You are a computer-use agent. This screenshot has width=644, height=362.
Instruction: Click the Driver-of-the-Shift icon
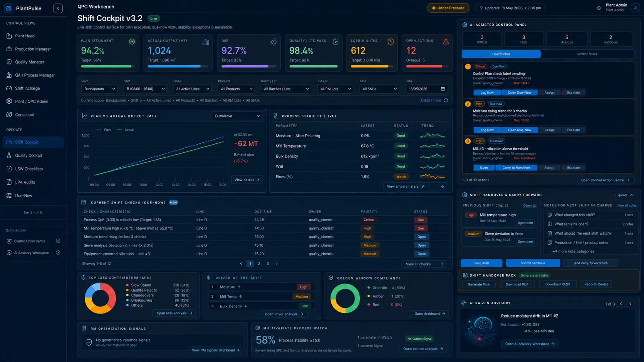209,277
